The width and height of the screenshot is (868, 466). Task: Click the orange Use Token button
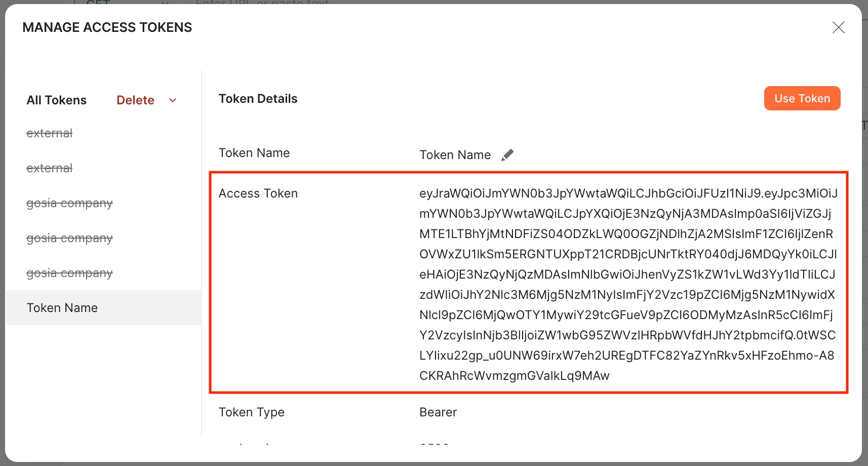click(802, 98)
